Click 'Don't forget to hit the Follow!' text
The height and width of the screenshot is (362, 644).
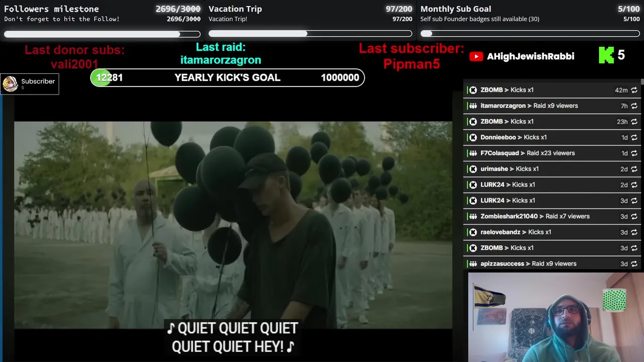62,19
